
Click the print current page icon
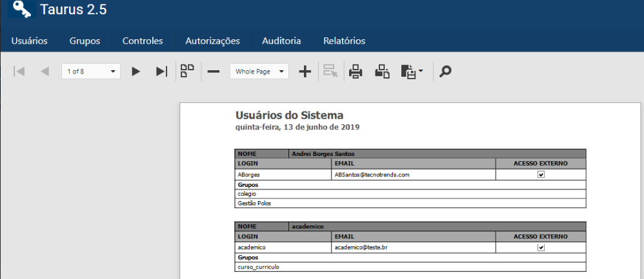coord(383,72)
